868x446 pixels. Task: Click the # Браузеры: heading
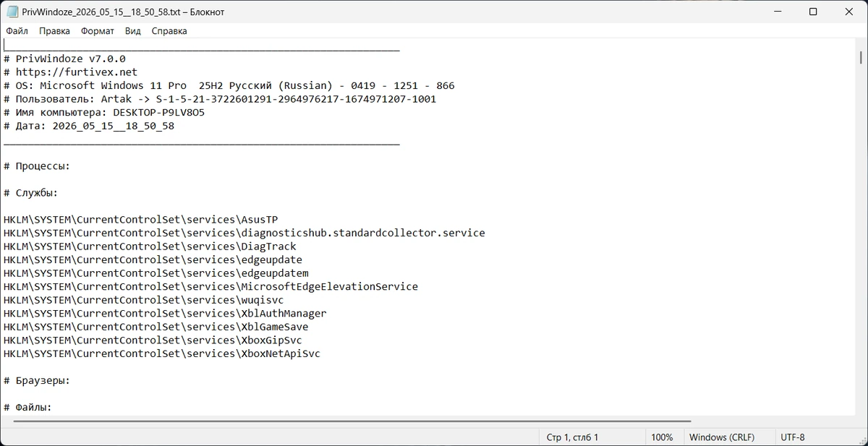coord(37,380)
